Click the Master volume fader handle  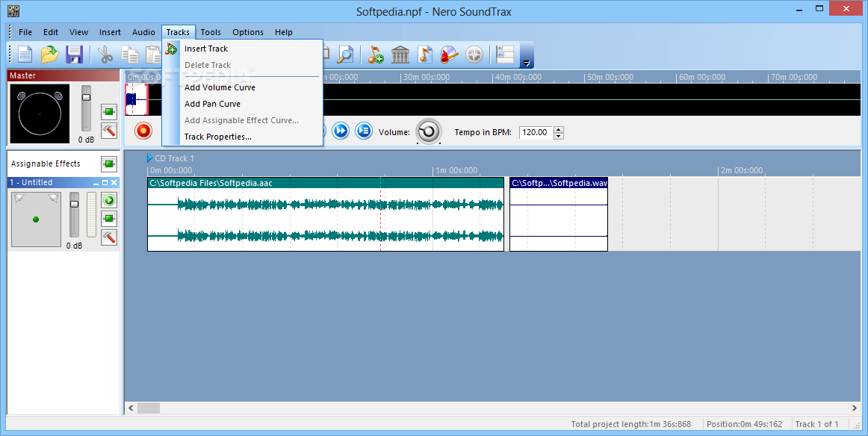click(x=87, y=97)
